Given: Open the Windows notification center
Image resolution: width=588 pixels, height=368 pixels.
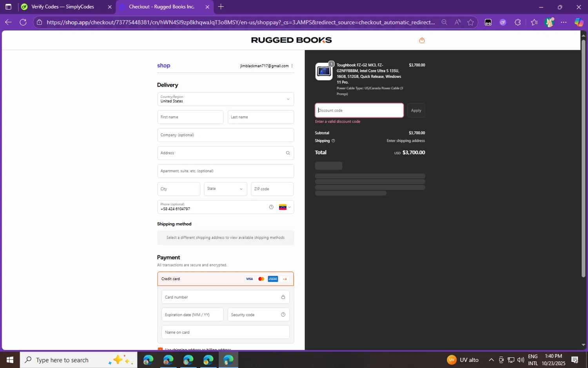Looking at the screenshot, I should 575,360.
